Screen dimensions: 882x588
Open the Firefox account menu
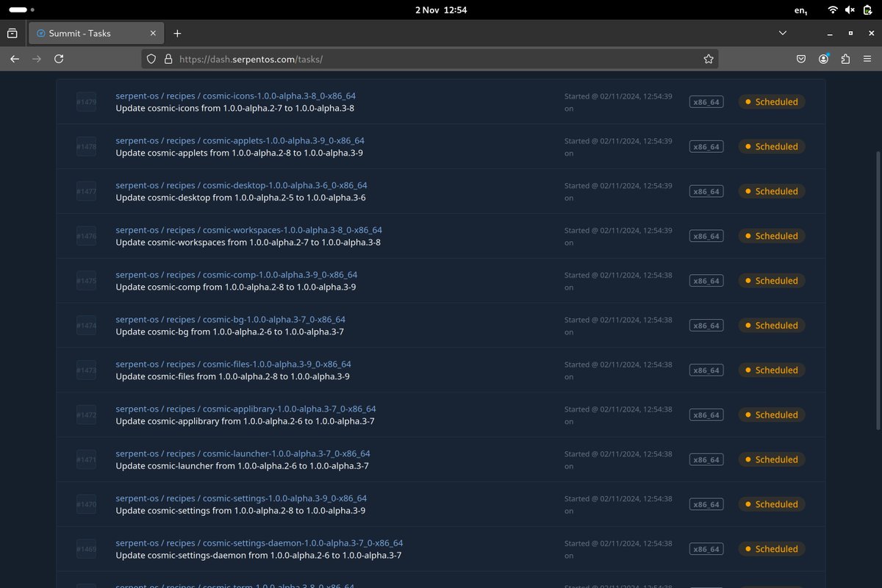click(823, 59)
